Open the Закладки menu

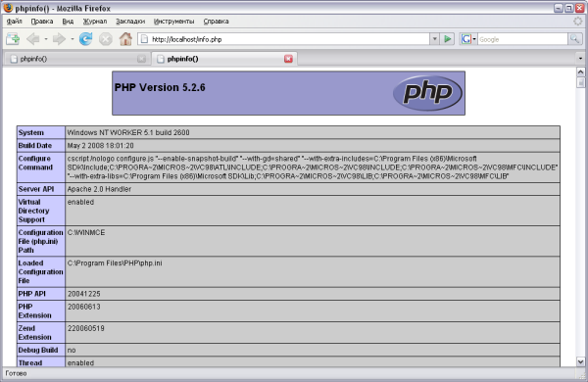(x=130, y=22)
